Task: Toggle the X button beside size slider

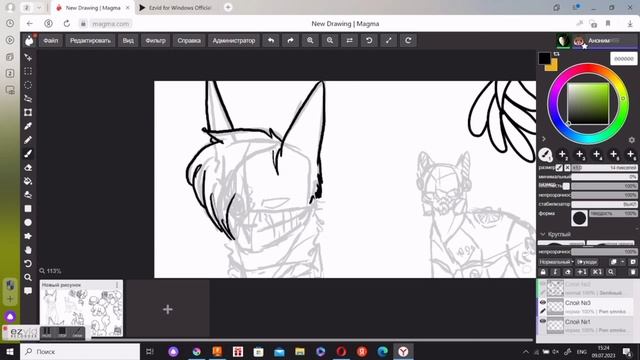Action: tap(567, 168)
